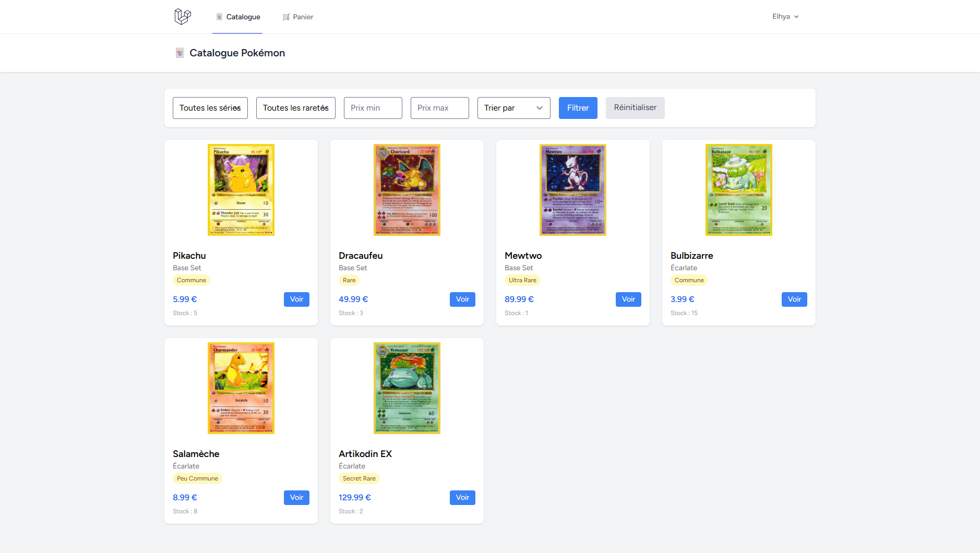980x553 pixels.
Task: Click the Pokémon ball icon in the page title
Action: click(180, 53)
